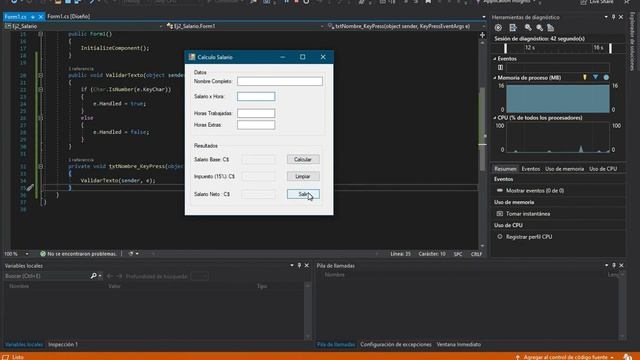Click the search magnifier in Variables locales

(93, 276)
